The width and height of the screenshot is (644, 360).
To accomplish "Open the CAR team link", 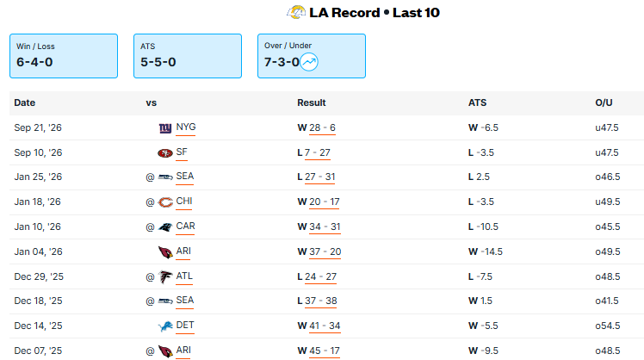I will click(x=185, y=226).
